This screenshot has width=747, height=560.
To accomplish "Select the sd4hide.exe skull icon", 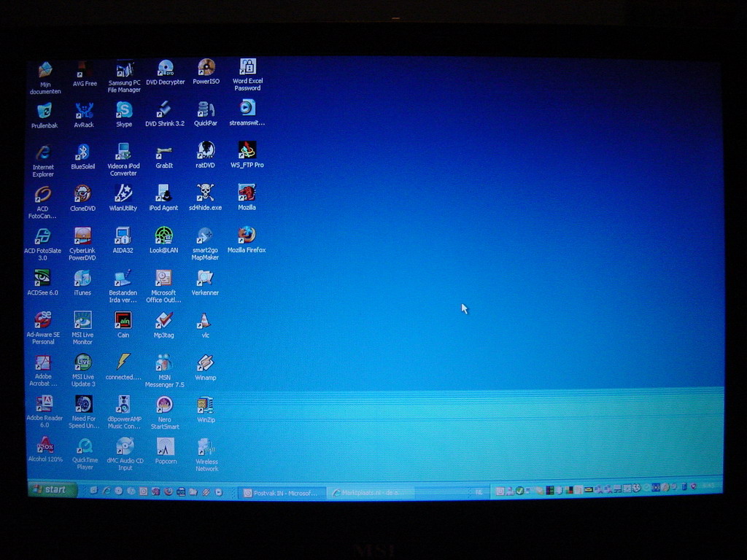I will coord(205,198).
